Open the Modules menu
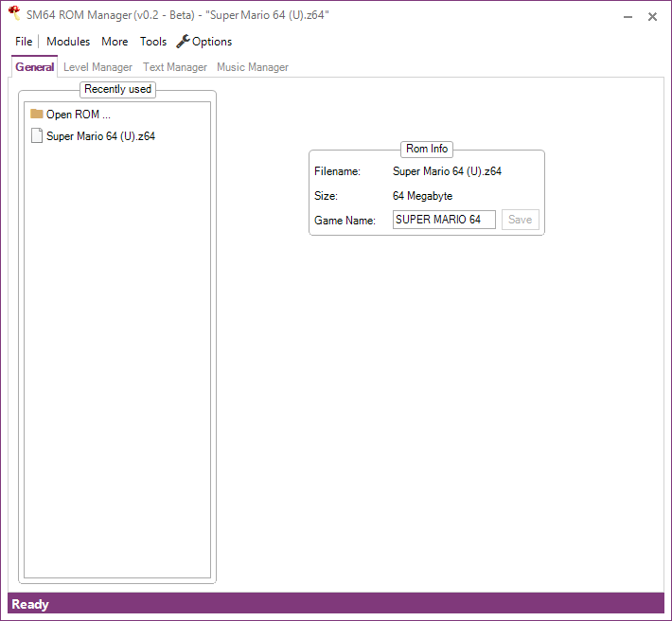The image size is (672, 621). pos(68,42)
